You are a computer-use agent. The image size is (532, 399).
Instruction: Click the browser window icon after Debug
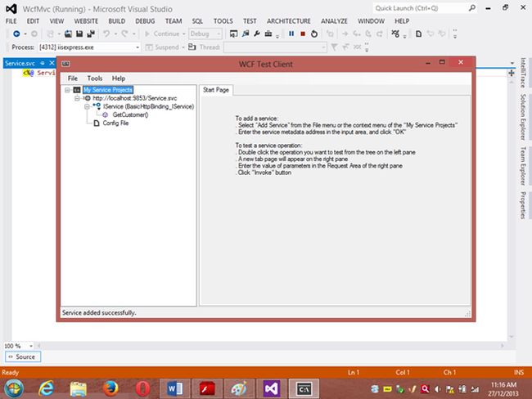pyautogui.click(x=233, y=34)
